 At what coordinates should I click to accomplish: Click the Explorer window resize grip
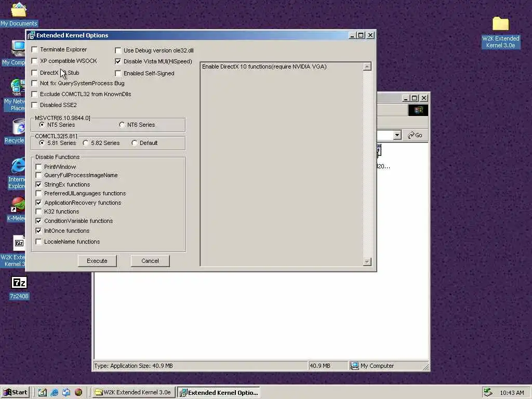pyautogui.click(x=426, y=367)
